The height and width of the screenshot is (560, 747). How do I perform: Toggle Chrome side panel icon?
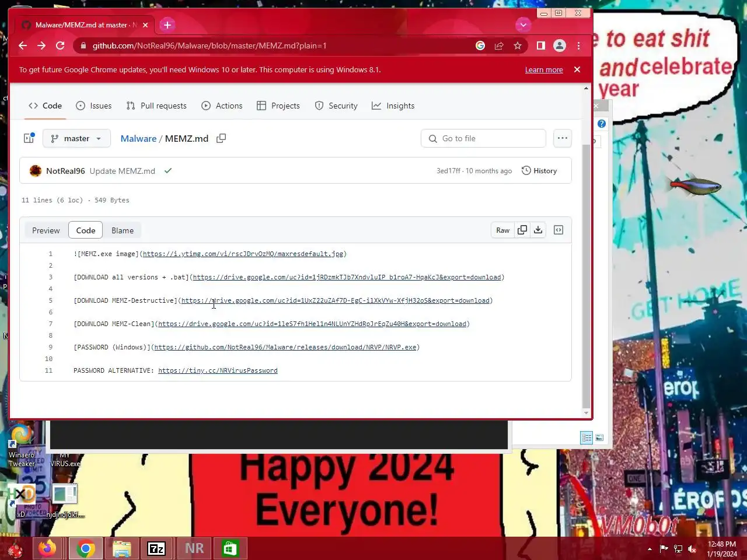(x=541, y=45)
